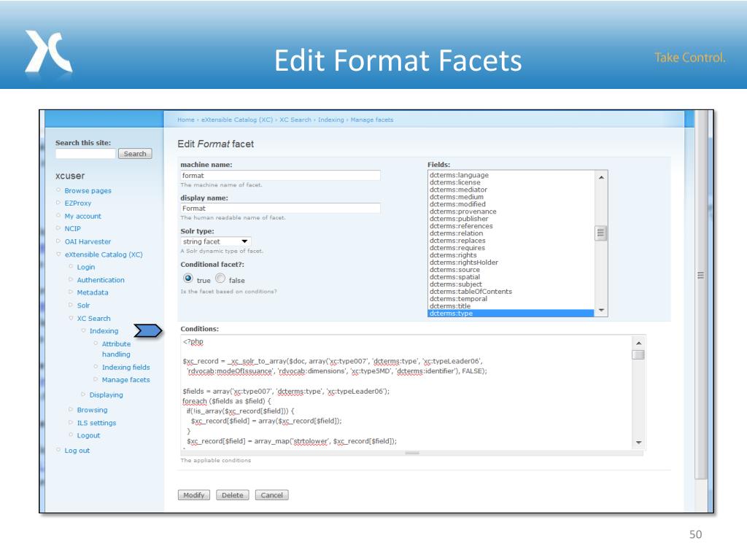Click the display name input field
This screenshot has width=747, height=560.
pos(280,208)
